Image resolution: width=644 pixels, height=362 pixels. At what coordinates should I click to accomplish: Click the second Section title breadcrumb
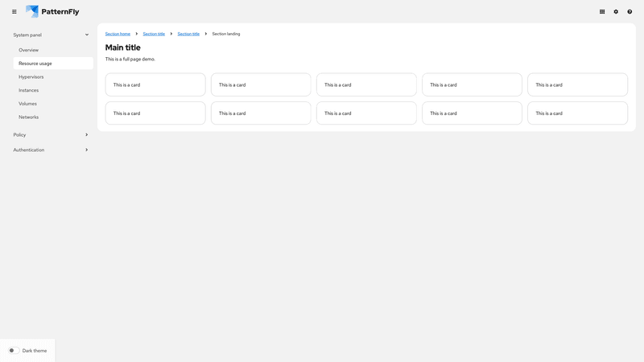[x=188, y=34]
